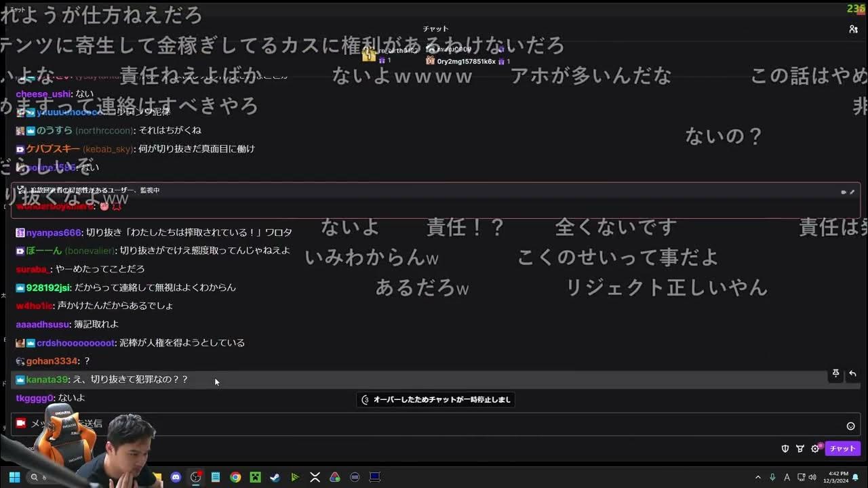Open Windows Start menu
Screen dimensions: 868x488
tap(14, 477)
